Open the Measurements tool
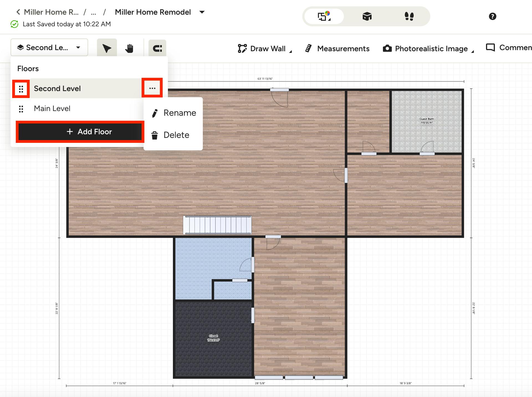This screenshot has height=397, width=532. click(337, 48)
